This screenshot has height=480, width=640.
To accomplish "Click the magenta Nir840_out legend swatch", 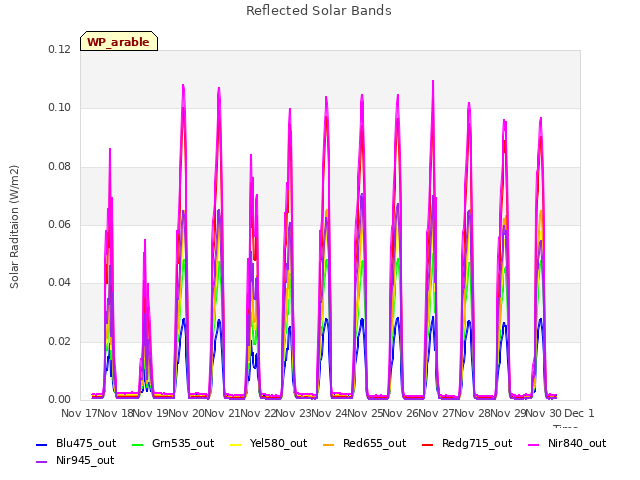I will (533, 444).
